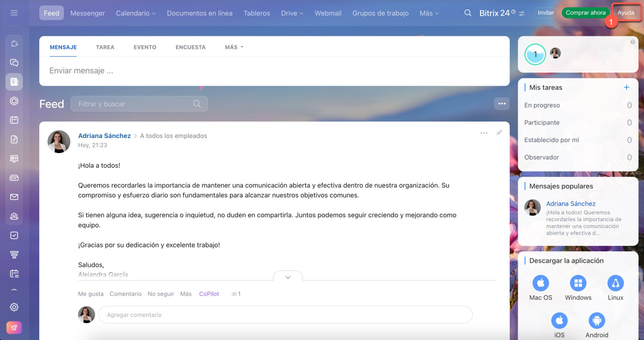644x340 pixels.
Task: Click the magnifier search icon in top bar
Action: click(468, 13)
